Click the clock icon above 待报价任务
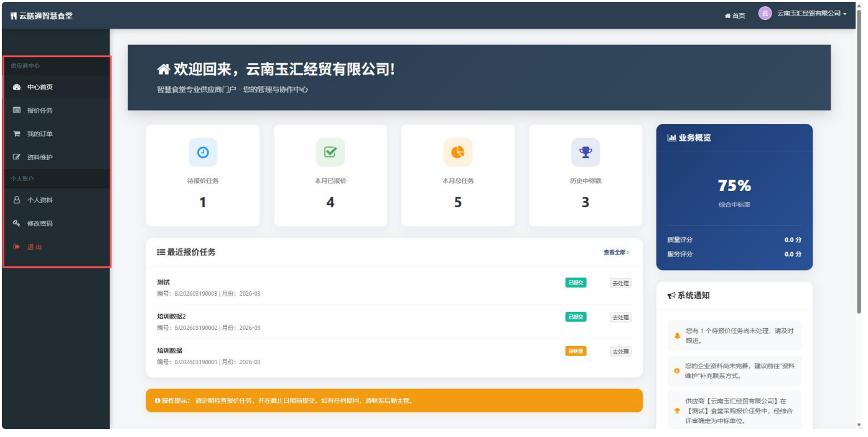868x437 pixels. pos(203,153)
